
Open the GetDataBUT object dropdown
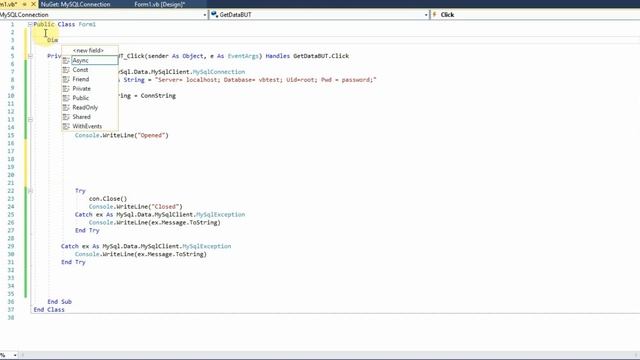coord(426,15)
